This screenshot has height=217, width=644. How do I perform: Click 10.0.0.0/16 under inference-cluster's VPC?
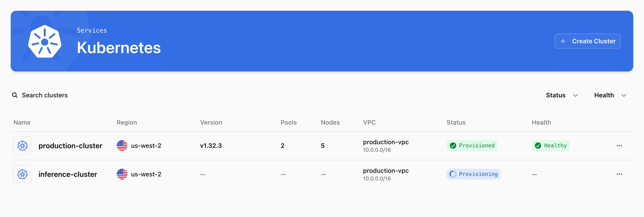(377, 179)
